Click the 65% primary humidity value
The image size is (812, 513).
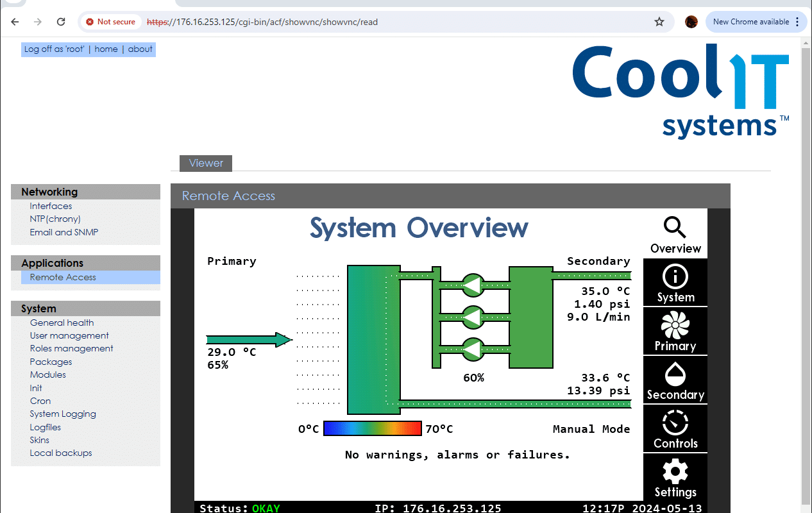(x=217, y=365)
